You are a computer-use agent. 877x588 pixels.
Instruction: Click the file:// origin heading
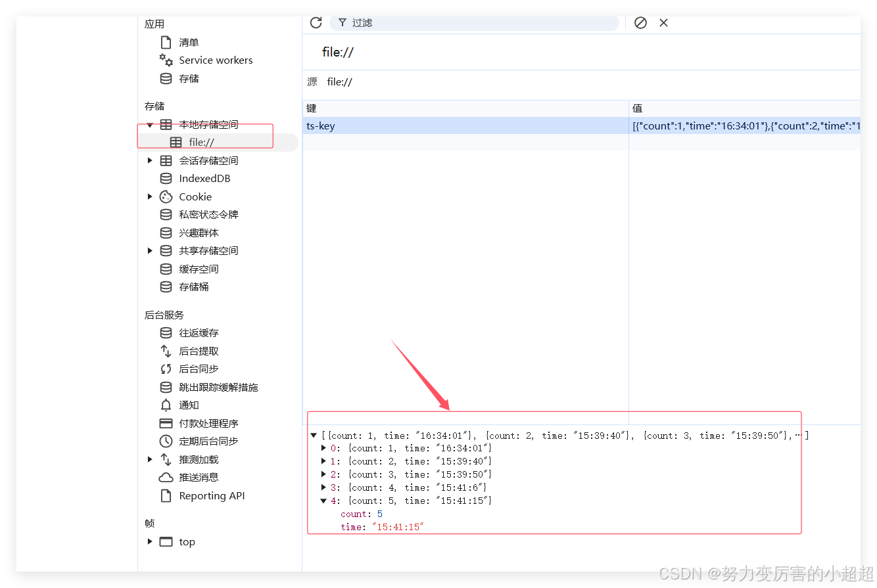pos(338,53)
